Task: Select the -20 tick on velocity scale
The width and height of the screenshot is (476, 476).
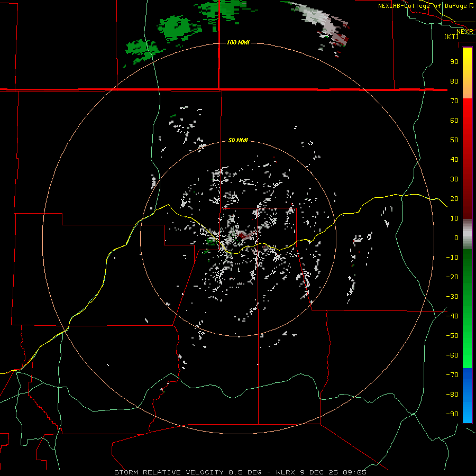Action: [452, 277]
